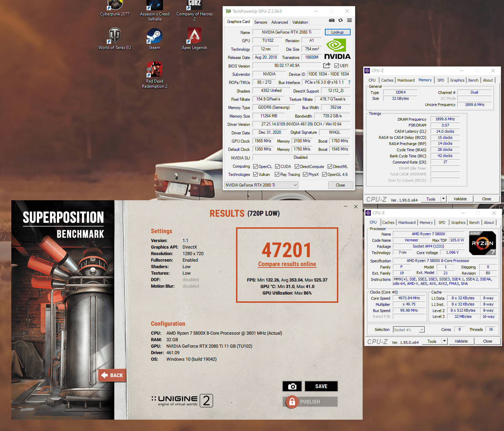Open the GPU-Z hamburger menu
This screenshot has width=504, height=431.
(349, 20)
